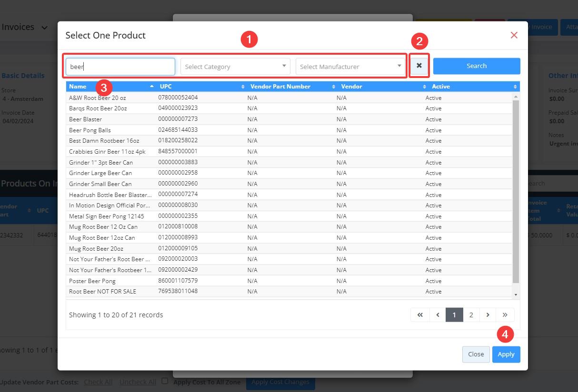Sort by the Active column
This screenshot has width=578, height=392.
474,87
